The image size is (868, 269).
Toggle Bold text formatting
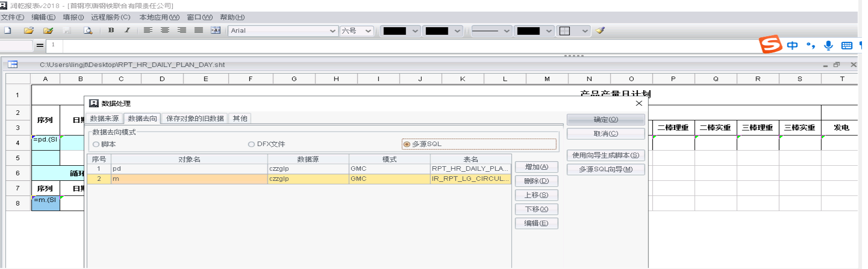pyautogui.click(x=111, y=31)
